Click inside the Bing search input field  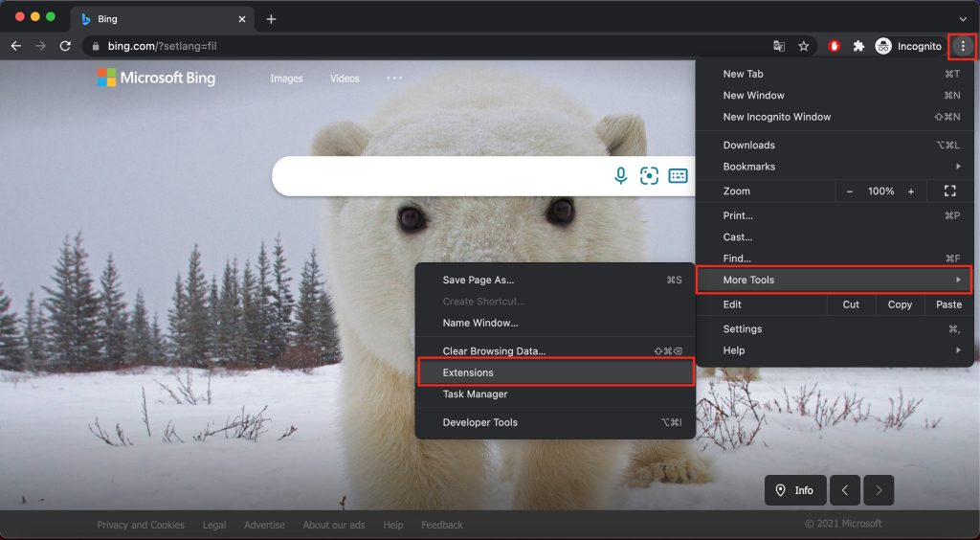click(440, 176)
